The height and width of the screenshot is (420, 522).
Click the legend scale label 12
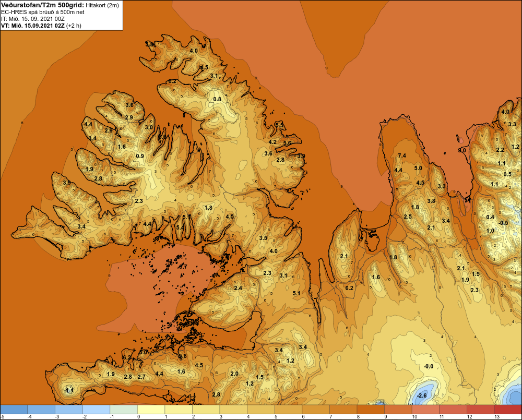(470, 417)
